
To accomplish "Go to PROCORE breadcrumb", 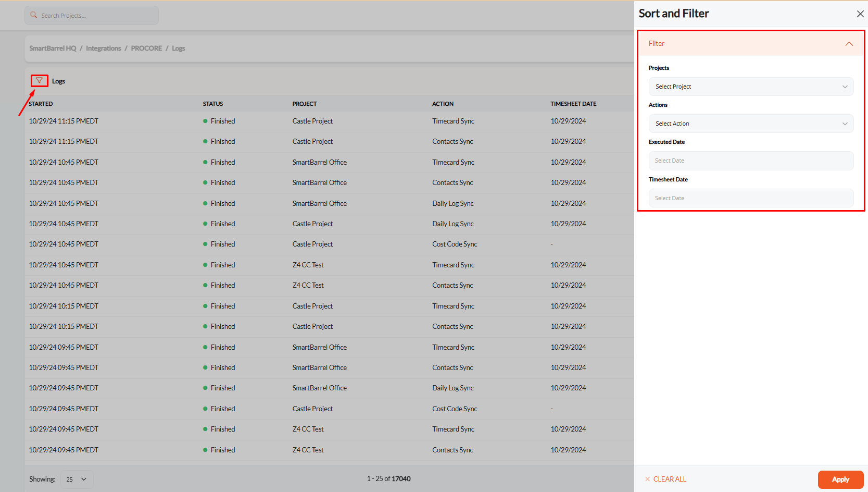I will point(146,48).
